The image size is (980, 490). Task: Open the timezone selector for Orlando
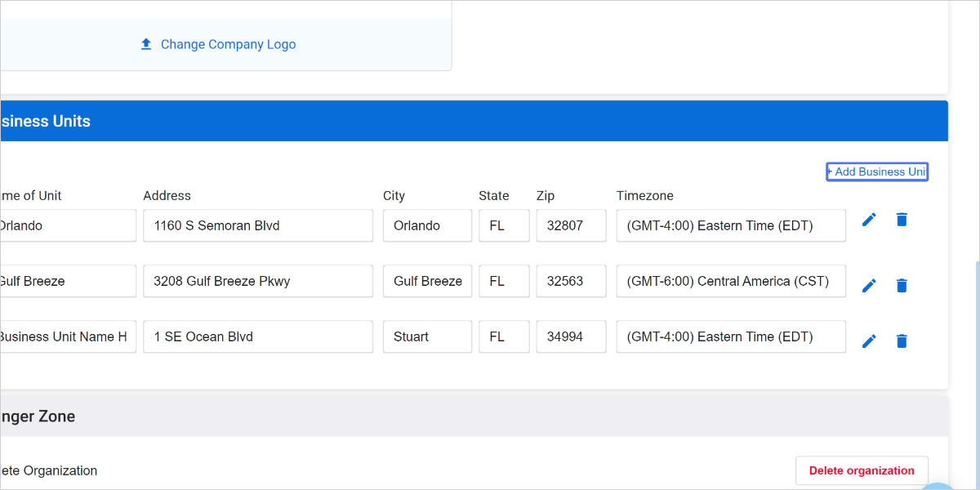click(x=731, y=225)
